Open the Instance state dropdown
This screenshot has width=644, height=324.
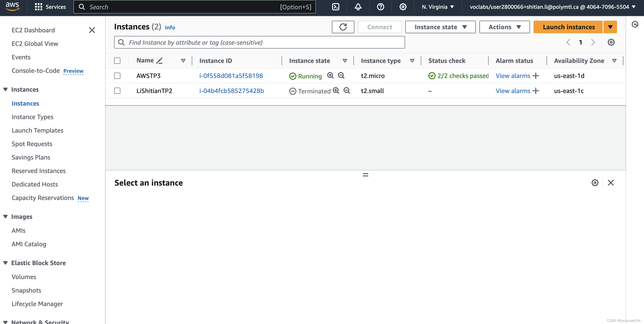(440, 27)
